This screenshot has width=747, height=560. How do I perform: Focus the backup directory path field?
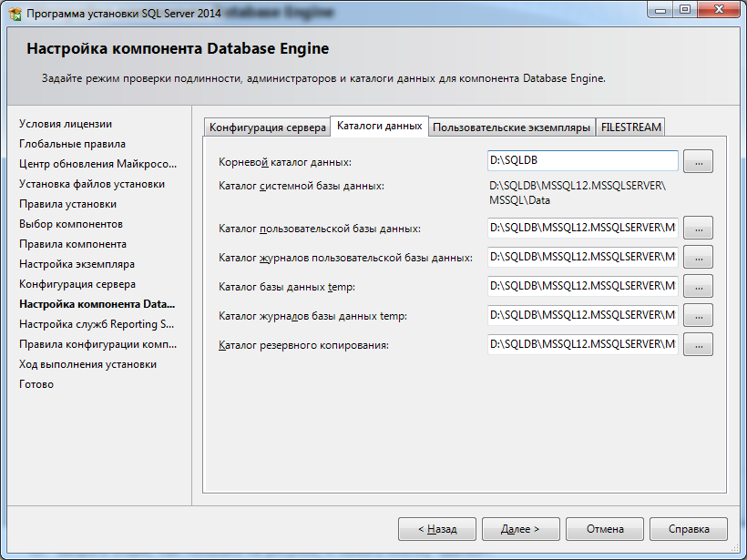583,344
